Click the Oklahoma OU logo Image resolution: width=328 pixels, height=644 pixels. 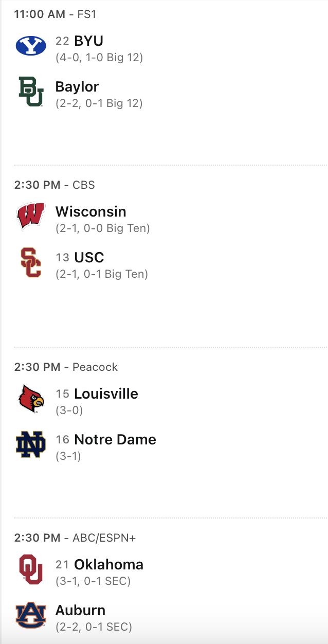pyautogui.click(x=31, y=569)
